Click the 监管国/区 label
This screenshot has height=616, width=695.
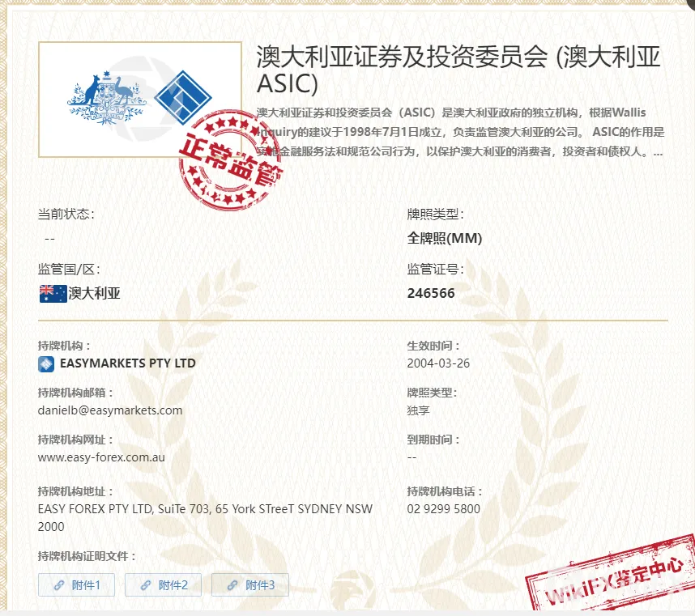click(x=69, y=270)
